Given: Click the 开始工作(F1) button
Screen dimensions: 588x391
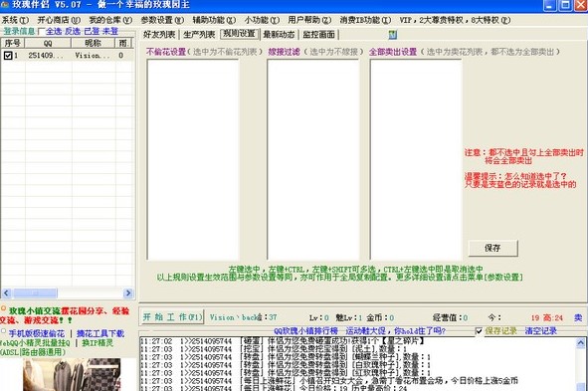Looking at the screenshot, I should [x=172, y=317].
